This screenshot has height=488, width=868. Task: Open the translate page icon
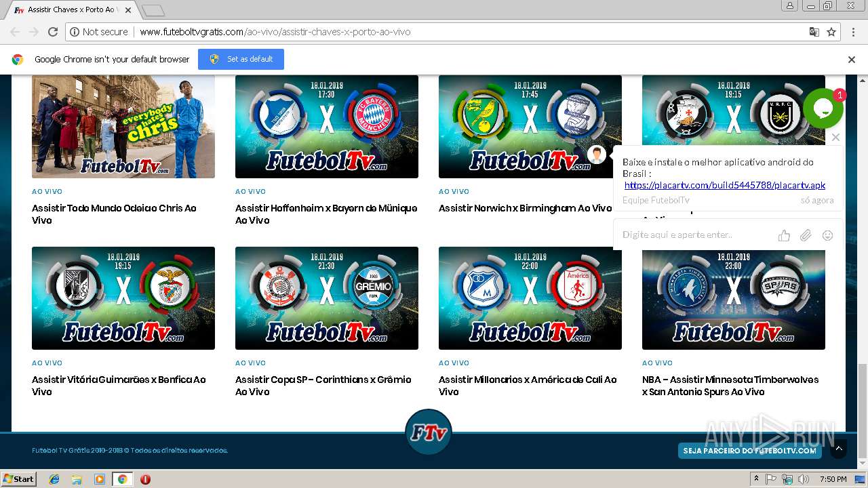814,32
